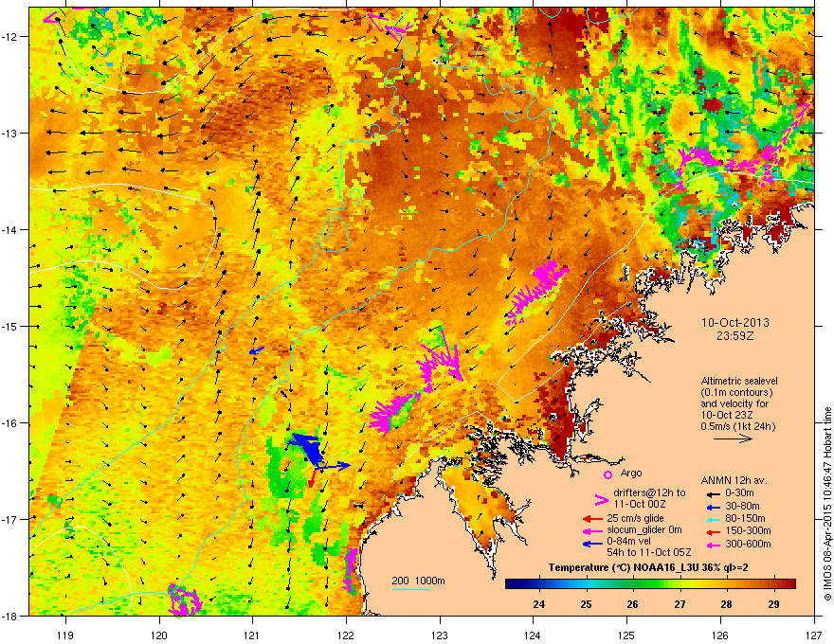The width and height of the screenshot is (834, 644).
Task: Click the magenta slocum_glider legend arrow
Action: [592, 530]
